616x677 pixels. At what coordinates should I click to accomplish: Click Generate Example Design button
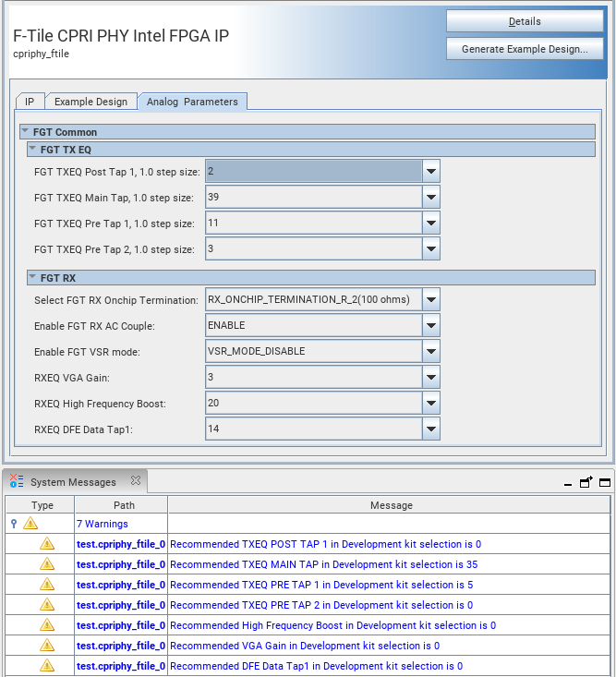pyautogui.click(x=525, y=49)
